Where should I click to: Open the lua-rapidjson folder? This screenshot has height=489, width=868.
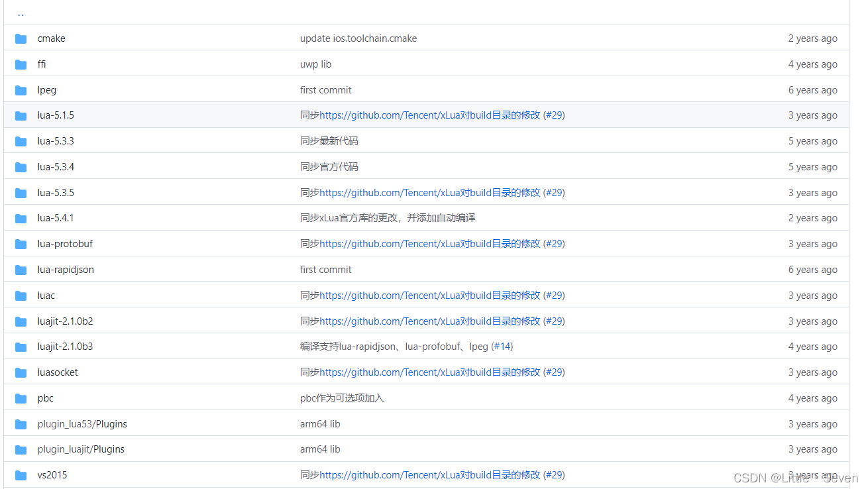click(66, 269)
